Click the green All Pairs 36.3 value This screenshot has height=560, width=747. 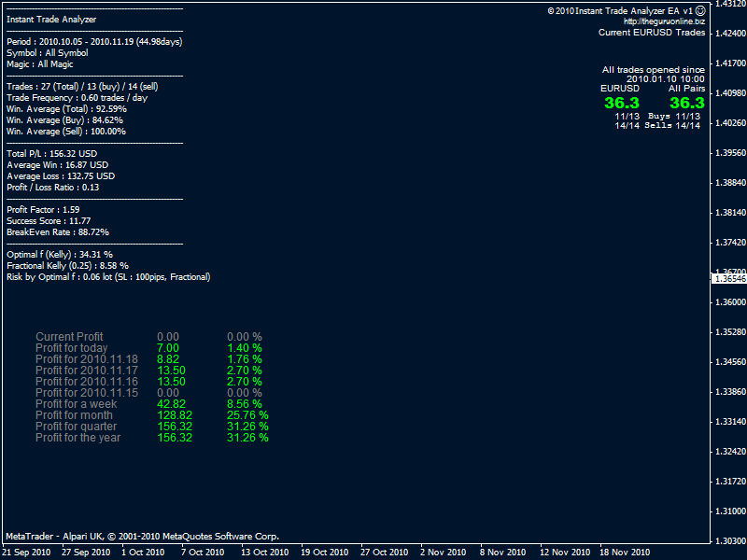686,103
